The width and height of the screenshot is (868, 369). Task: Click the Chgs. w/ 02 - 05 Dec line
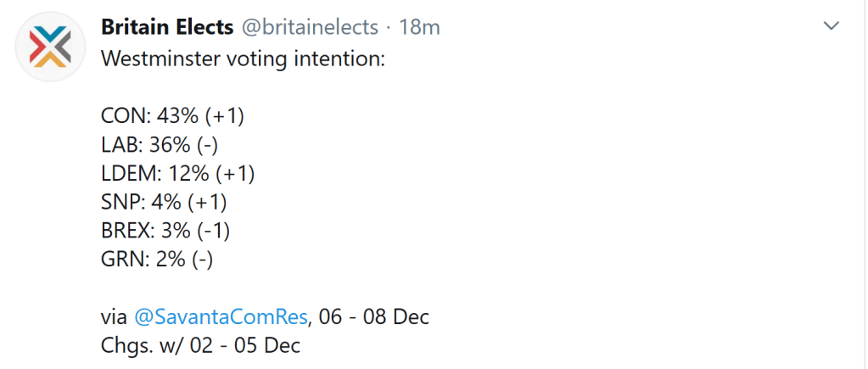click(200, 345)
